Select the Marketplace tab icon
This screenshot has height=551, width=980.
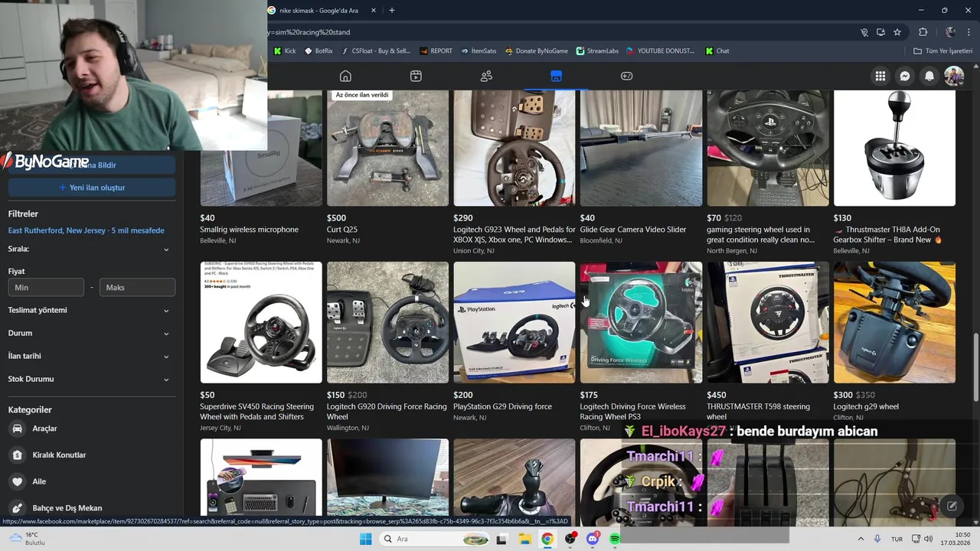coord(556,76)
